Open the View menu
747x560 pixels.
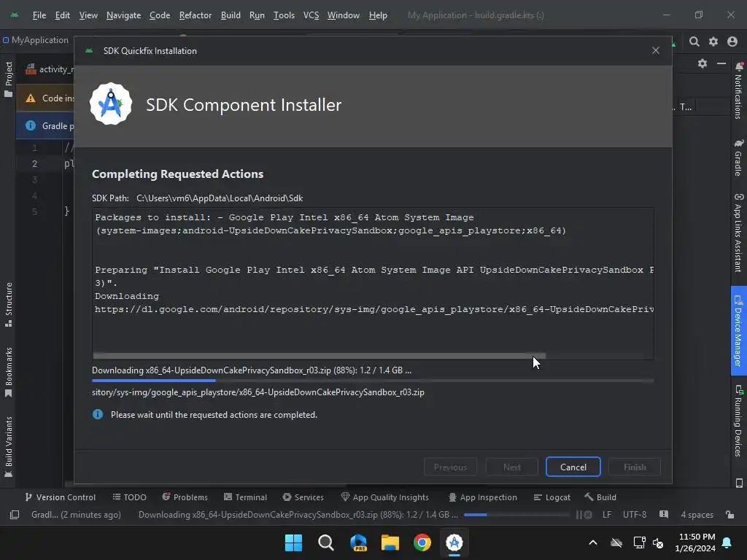point(88,15)
